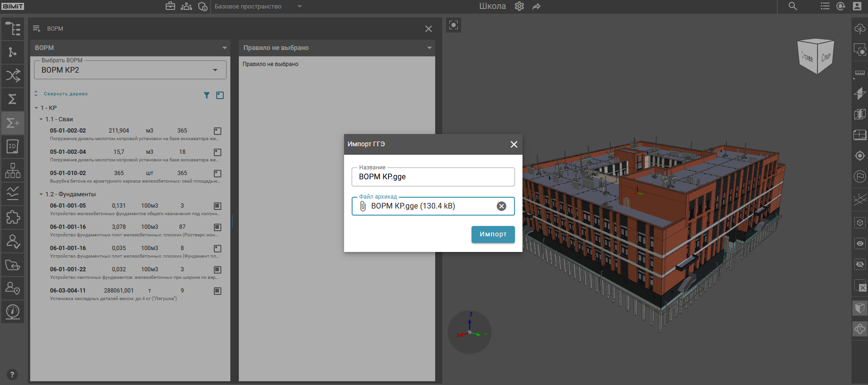
Task: Click the Import button in the dialog
Action: click(493, 234)
